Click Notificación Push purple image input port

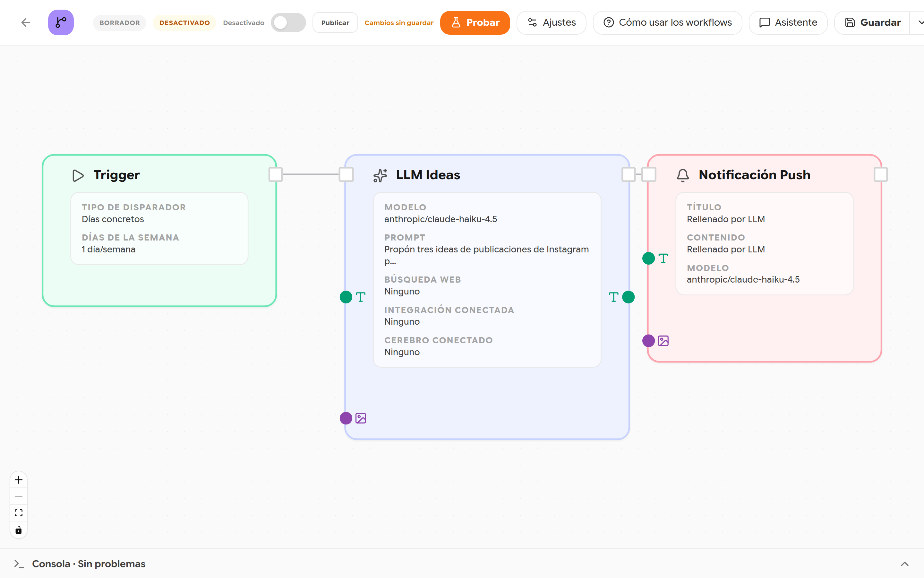[x=648, y=341]
